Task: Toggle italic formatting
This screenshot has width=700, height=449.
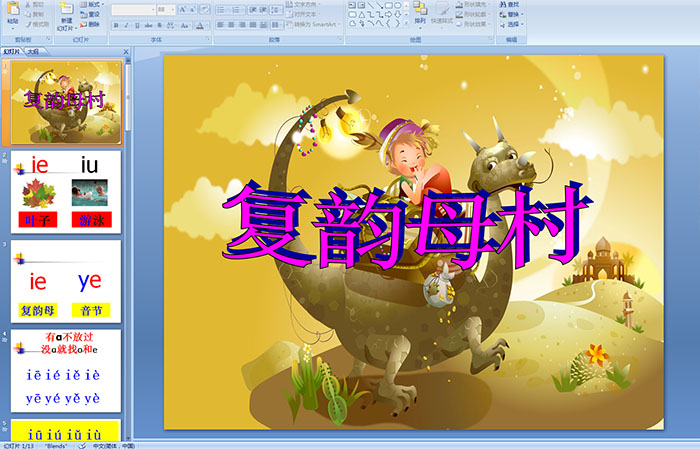Action: 126,25
